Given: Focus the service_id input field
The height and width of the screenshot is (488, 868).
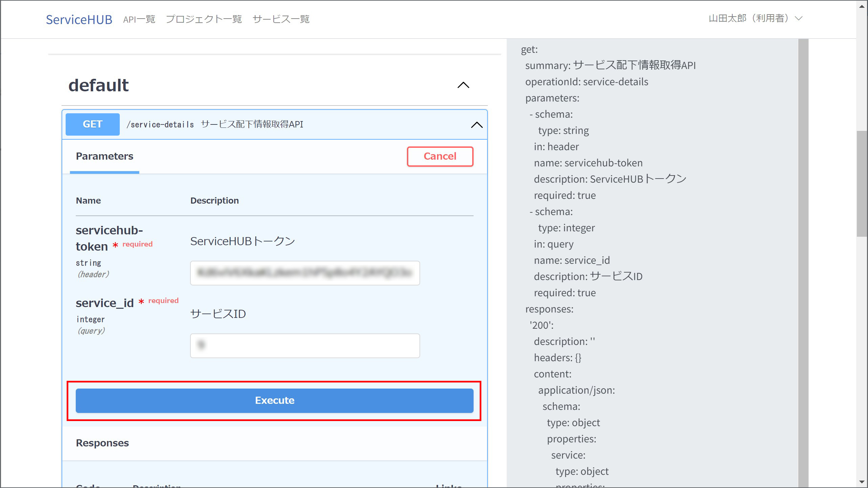Looking at the screenshot, I should [x=305, y=346].
